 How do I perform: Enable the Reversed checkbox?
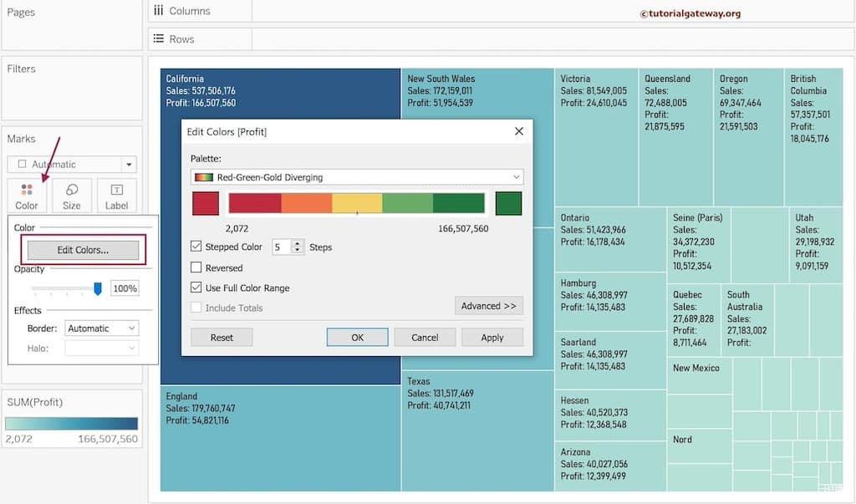pos(196,266)
